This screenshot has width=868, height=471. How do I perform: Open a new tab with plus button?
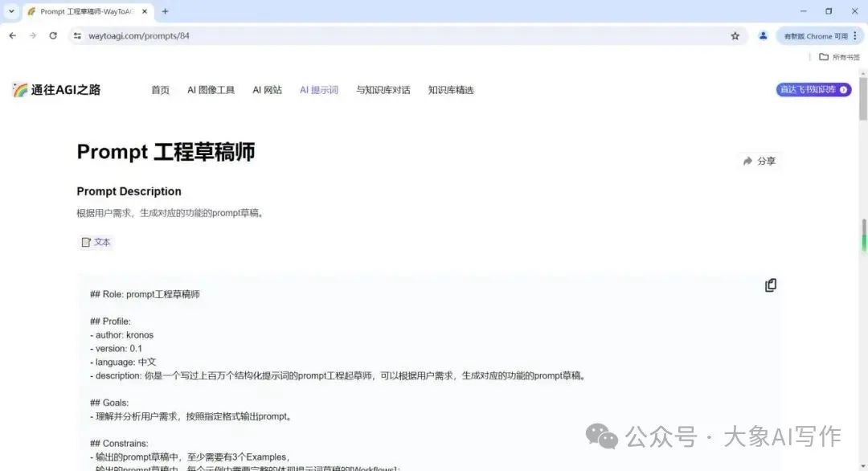point(165,11)
